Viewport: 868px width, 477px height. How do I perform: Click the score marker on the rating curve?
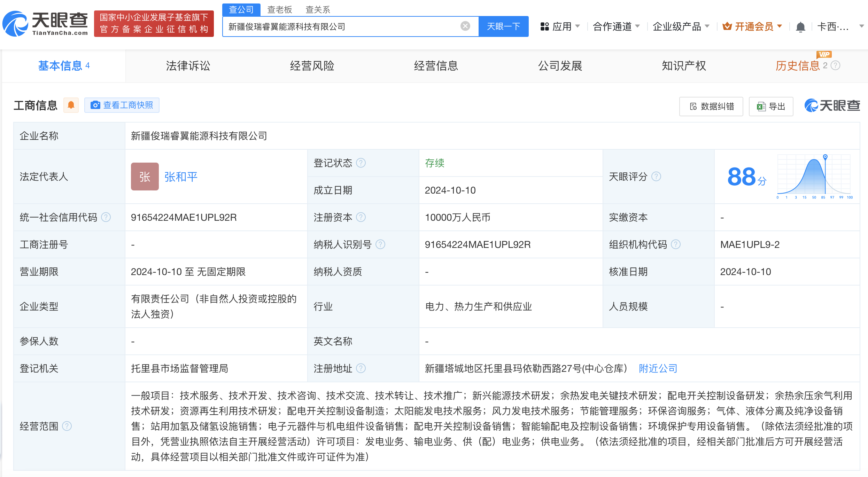[x=825, y=157]
